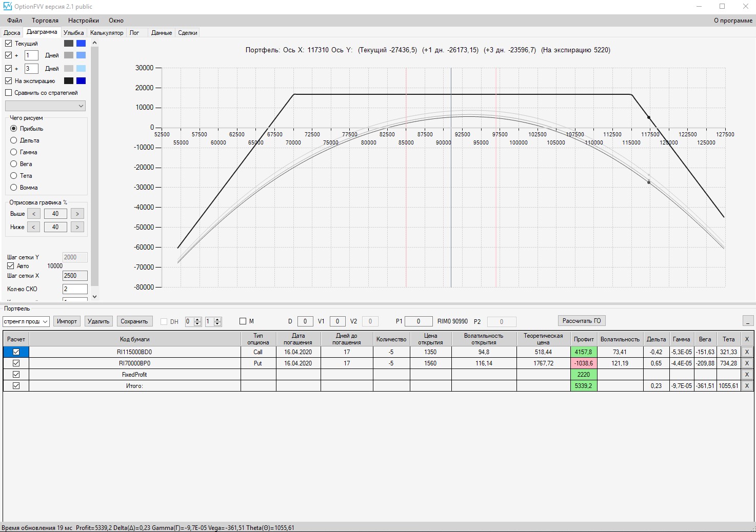Click the Код бумаги column header
The image size is (756, 532).
[x=135, y=339]
